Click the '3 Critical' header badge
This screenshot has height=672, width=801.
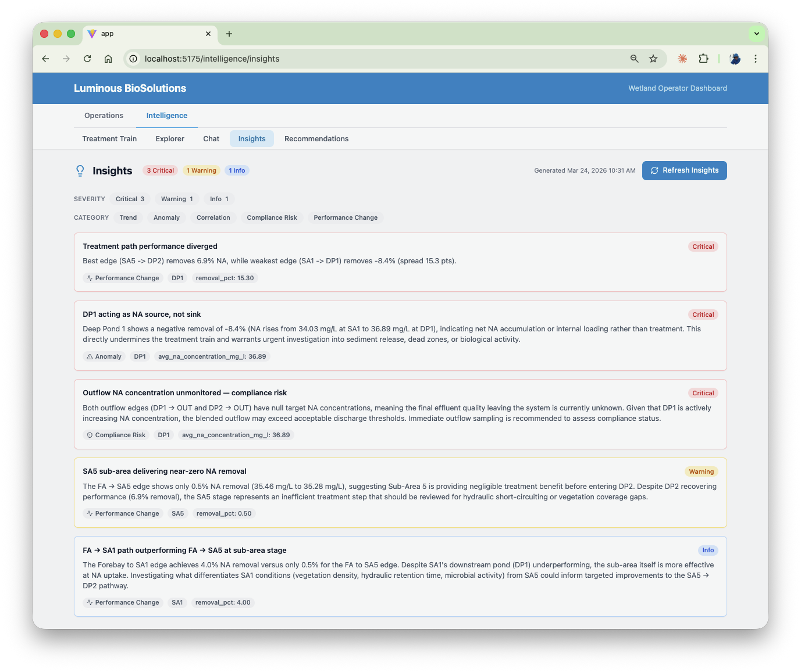tap(161, 170)
